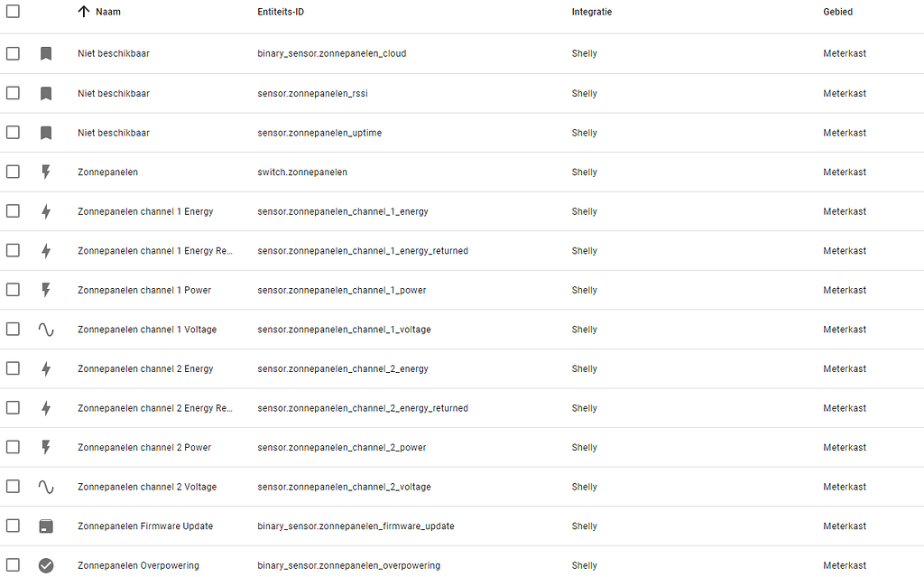The width and height of the screenshot is (924, 577).
Task: Click the power icon beside Zonnepanelen channel 1 Power
Action: pyautogui.click(x=46, y=290)
